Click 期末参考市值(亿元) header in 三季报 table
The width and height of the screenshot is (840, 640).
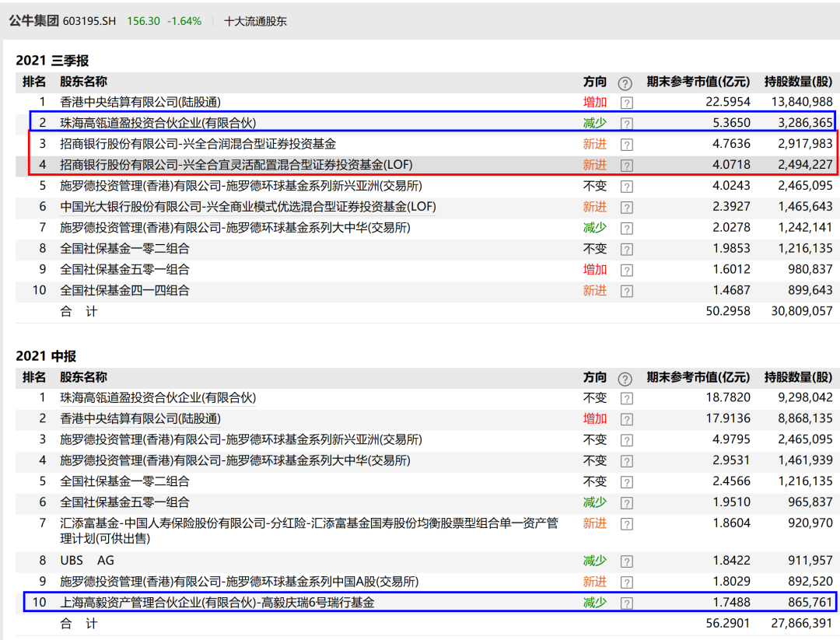[x=698, y=82]
